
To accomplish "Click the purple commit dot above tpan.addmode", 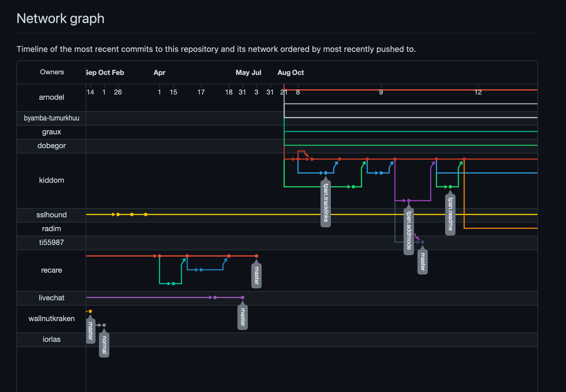I will pyautogui.click(x=409, y=201).
